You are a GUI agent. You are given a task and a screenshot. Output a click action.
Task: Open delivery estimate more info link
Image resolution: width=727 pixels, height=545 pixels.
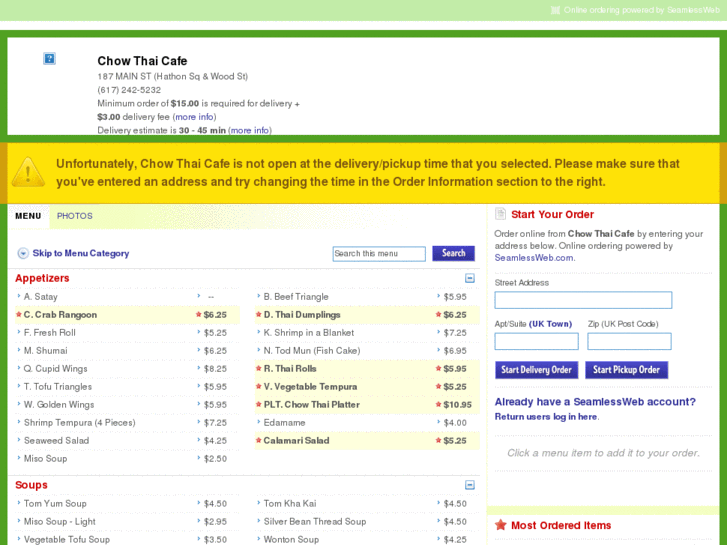[249, 130]
